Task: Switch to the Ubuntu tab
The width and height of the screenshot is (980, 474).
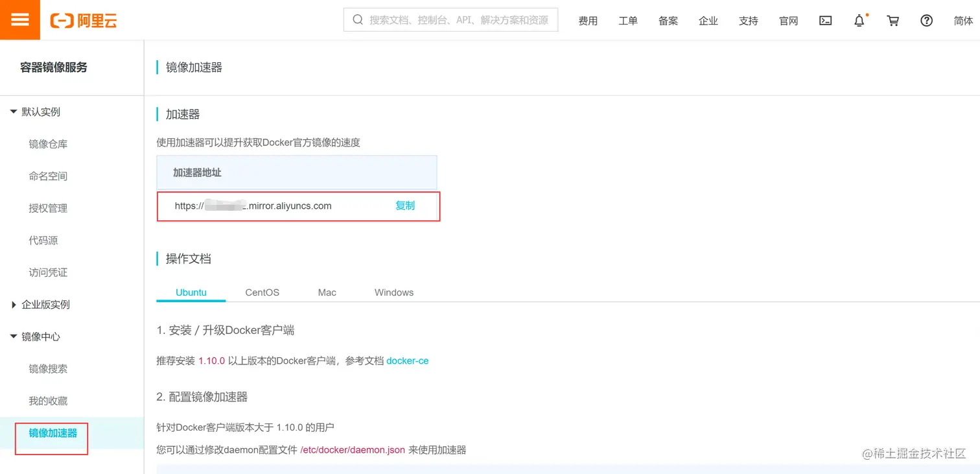Action: pos(191,292)
